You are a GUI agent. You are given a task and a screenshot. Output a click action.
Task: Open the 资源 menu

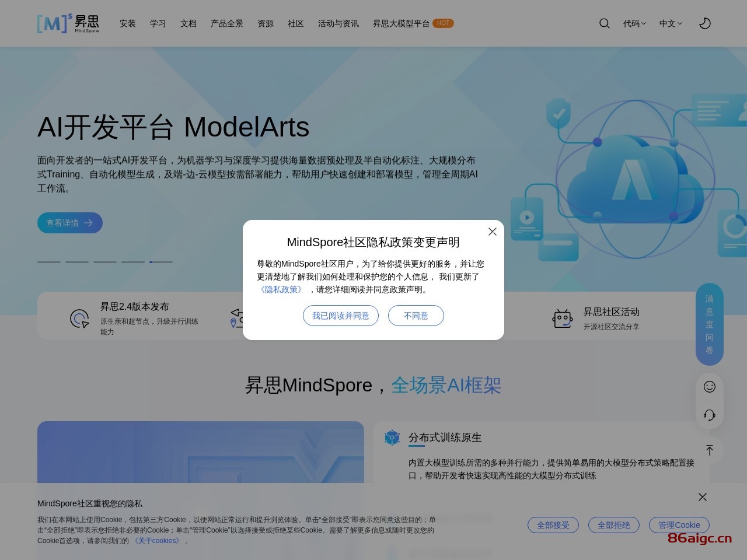tap(266, 23)
